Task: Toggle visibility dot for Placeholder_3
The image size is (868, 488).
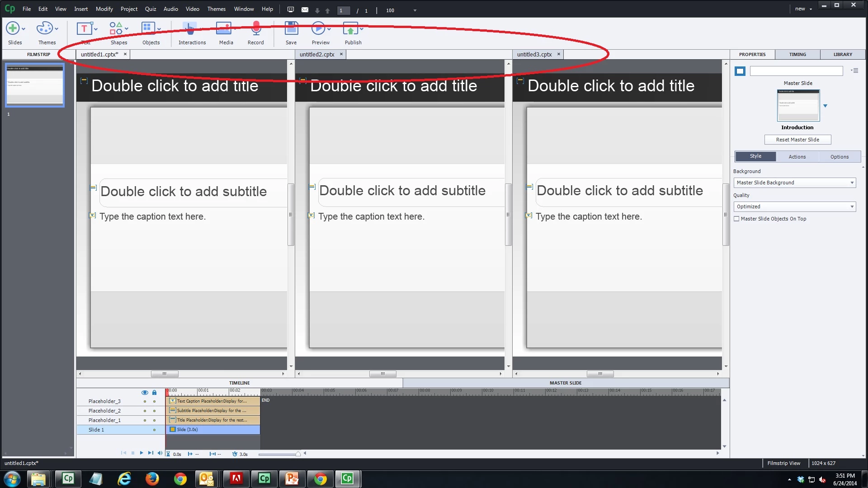Action: pyautogui.click(x=145, y=401)
